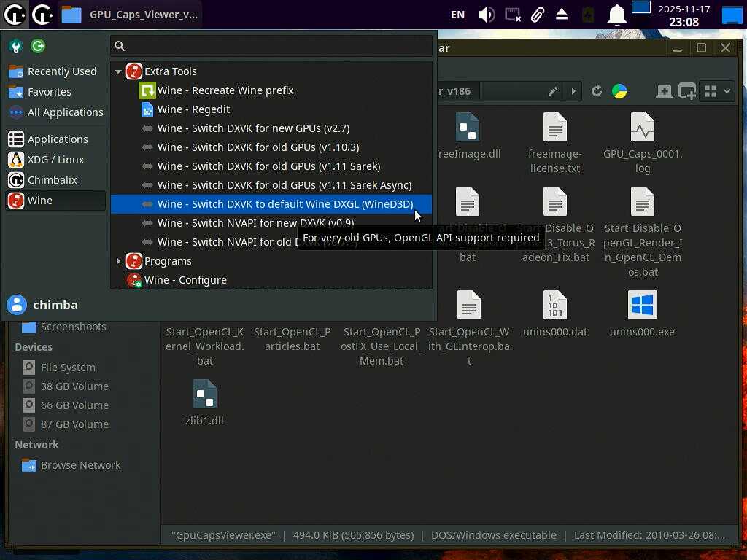The image size is (747, 560).
Task: Open Wine - Configure entry
Action: (x=271, y=279)
